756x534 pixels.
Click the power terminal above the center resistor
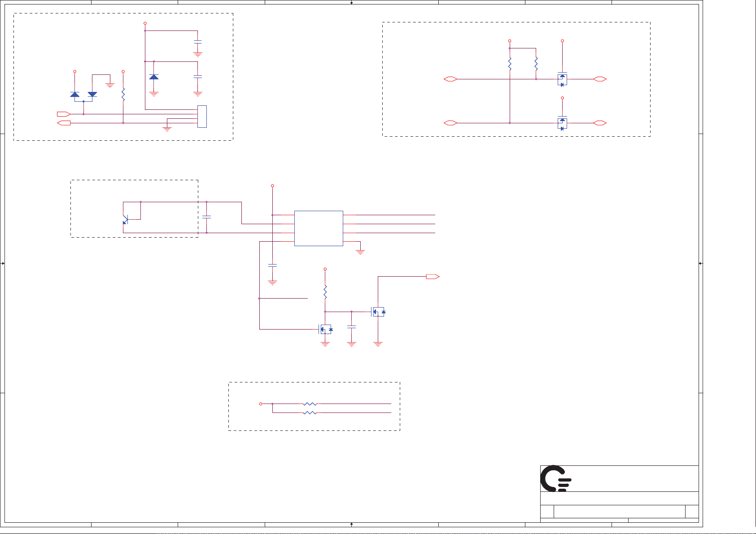point(325,269)
